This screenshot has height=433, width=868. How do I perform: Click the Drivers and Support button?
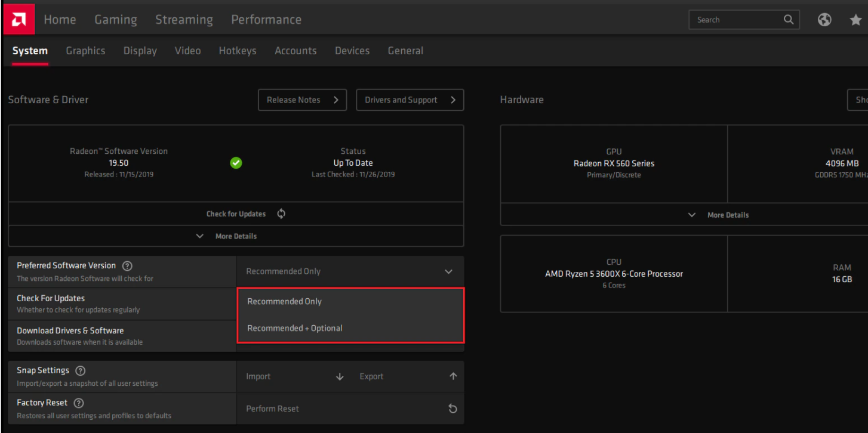tap(410, 100)
